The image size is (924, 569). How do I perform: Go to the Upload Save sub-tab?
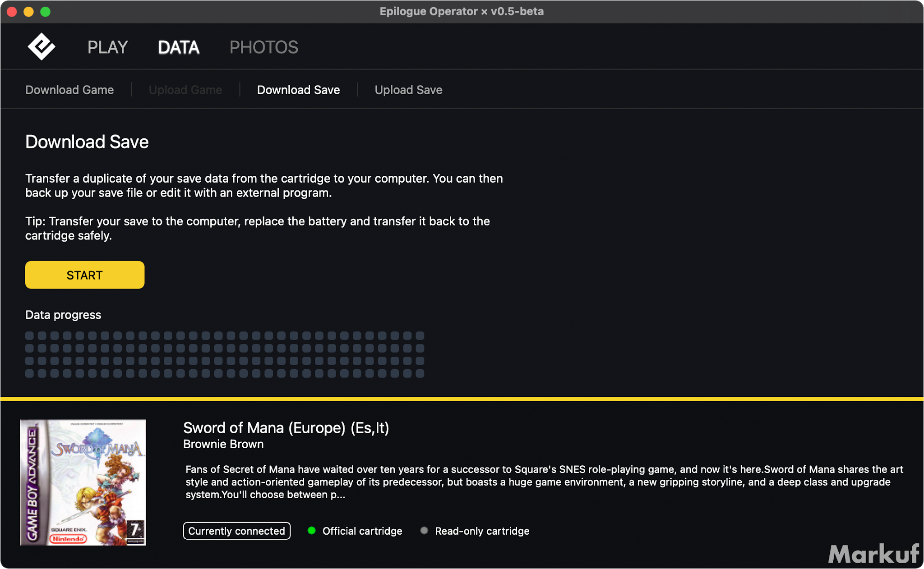[x=408, y=90]
